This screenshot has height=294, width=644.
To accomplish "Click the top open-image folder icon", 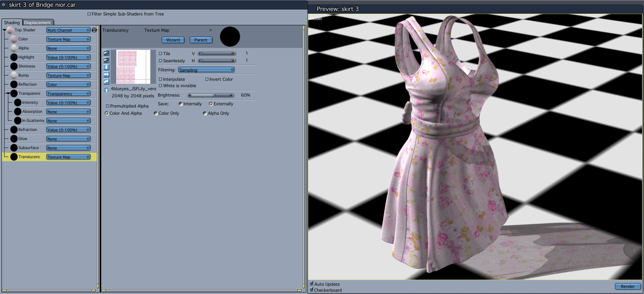I will click(106, 53).
